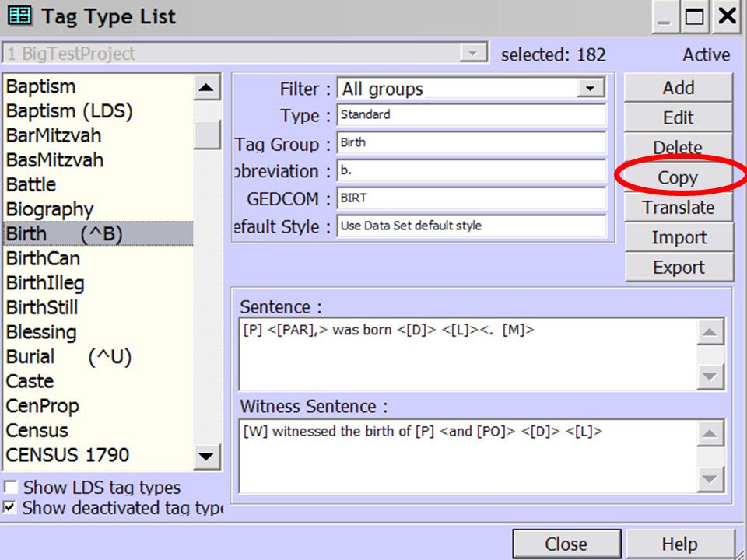This screenshot has height=560, width=747.
Task: Click the window X close button
Action: coord(727,18)
